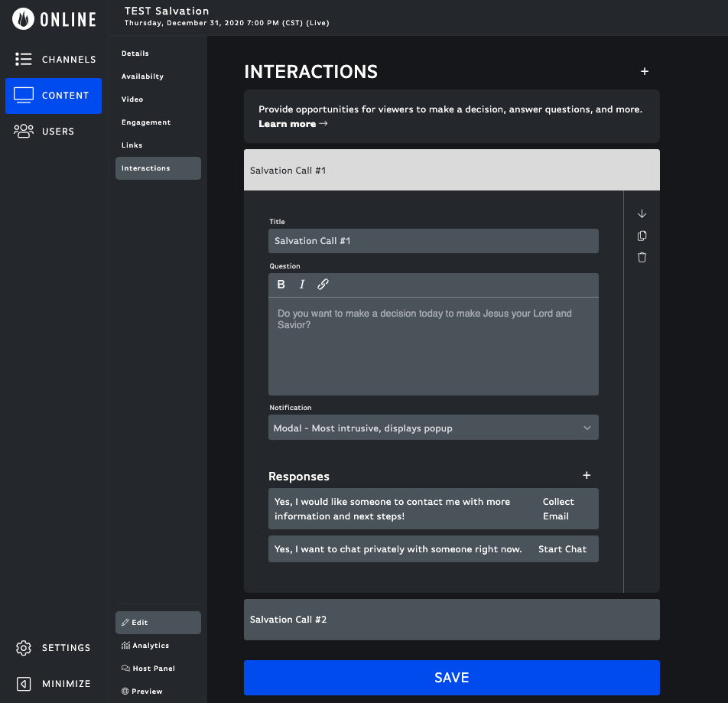This screenshot has height=703, width=728.
Task: Add a new response with plus icon
Action: (x=587, y=476)
